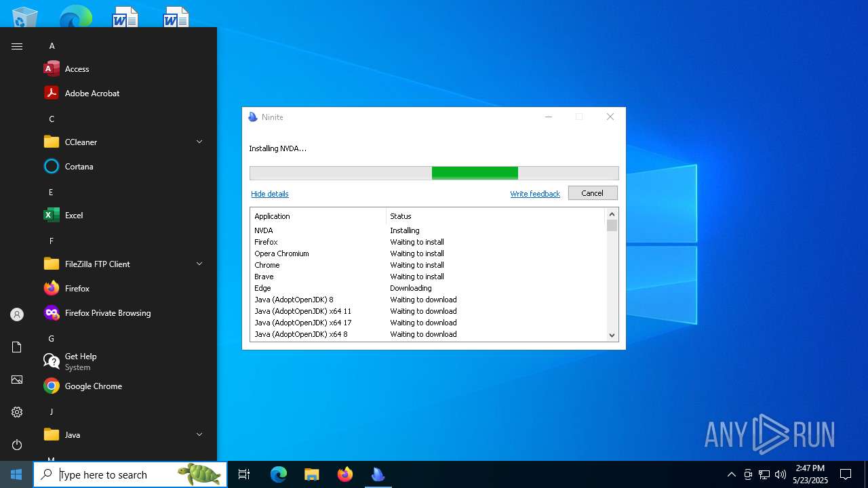Open the user account icon
The image size is (868, 488).
pos(17,314)
